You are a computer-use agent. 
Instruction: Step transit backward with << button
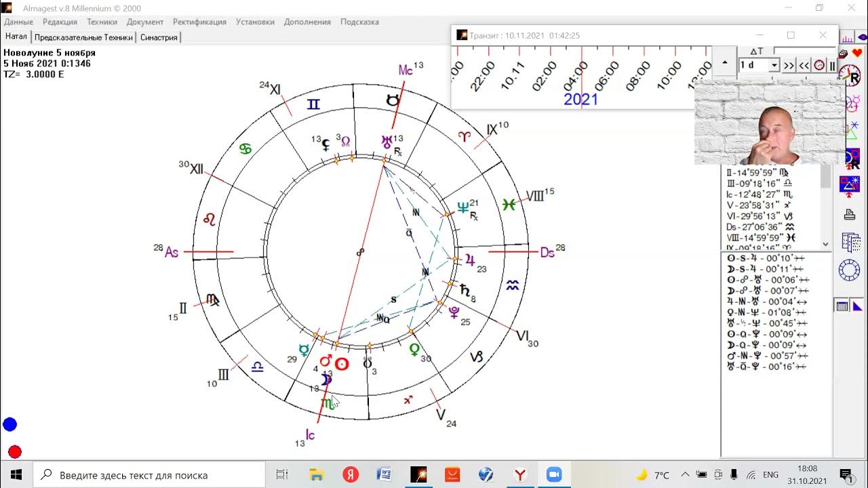click(804, 65)
